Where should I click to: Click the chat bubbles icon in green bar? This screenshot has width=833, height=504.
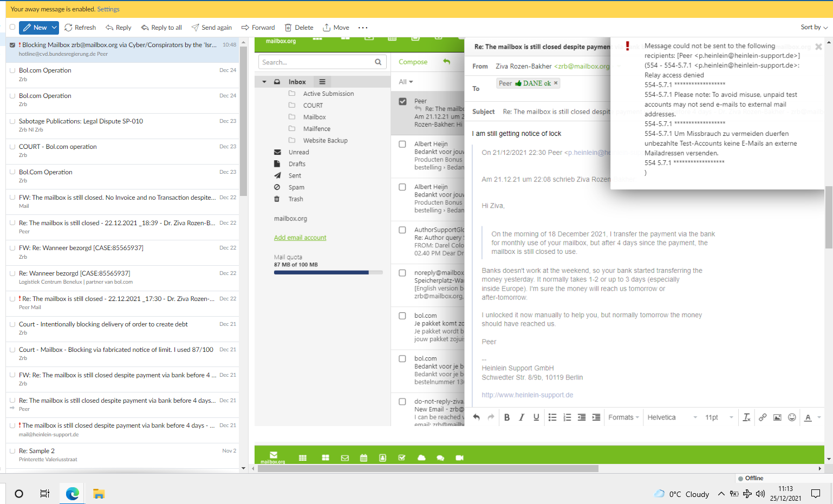[x=440, y=458]
